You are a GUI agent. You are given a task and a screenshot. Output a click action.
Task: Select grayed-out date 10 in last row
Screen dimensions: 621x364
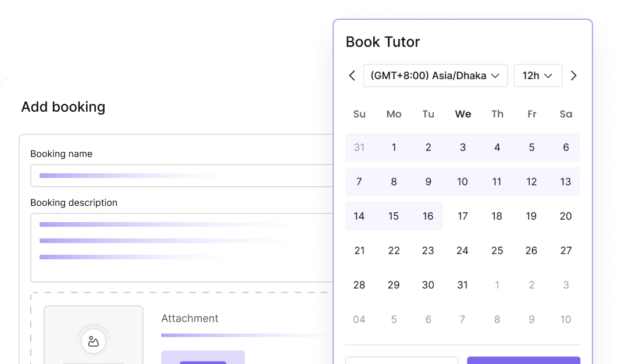(x=565, y=319)
